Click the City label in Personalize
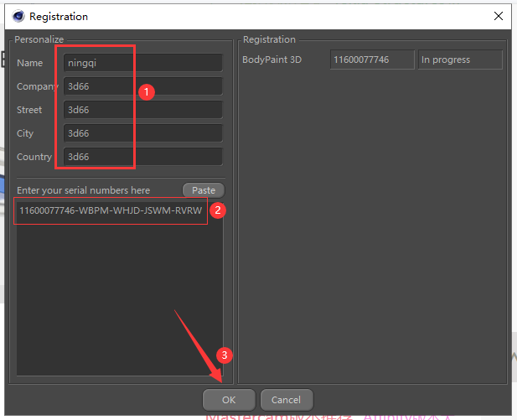The height and width of the screenshot is (420, 517). (25, 133)
